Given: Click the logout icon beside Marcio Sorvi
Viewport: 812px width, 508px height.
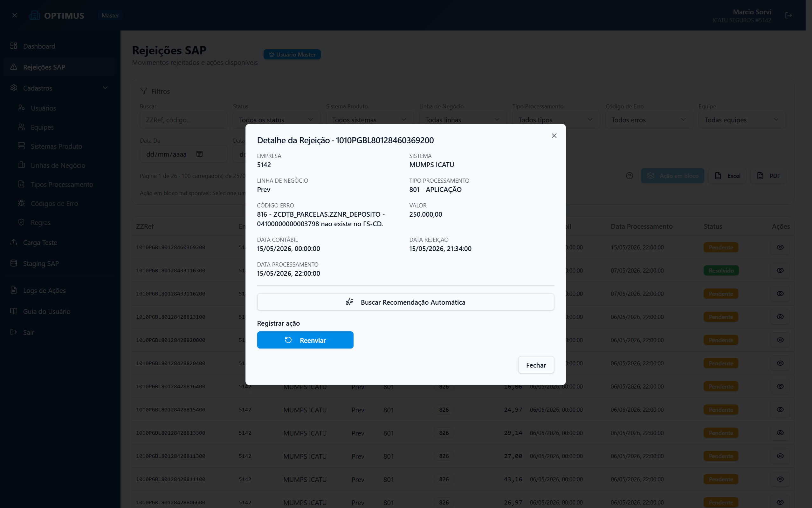Looking at the screenshot, I should pos(788,16).
